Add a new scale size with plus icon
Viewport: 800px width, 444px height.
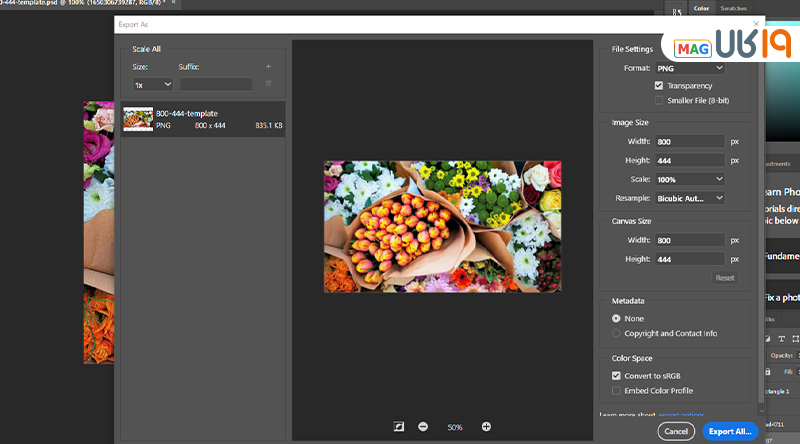[x=268, y=66]
